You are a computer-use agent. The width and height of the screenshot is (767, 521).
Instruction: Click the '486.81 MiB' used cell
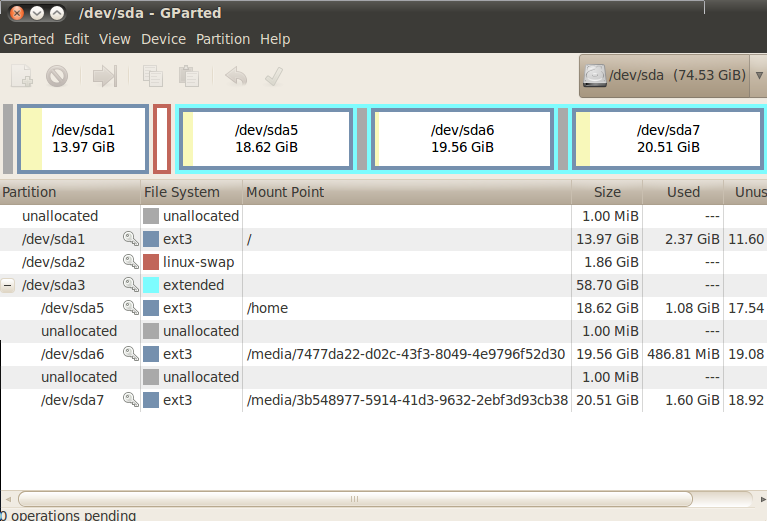point(683,354)
